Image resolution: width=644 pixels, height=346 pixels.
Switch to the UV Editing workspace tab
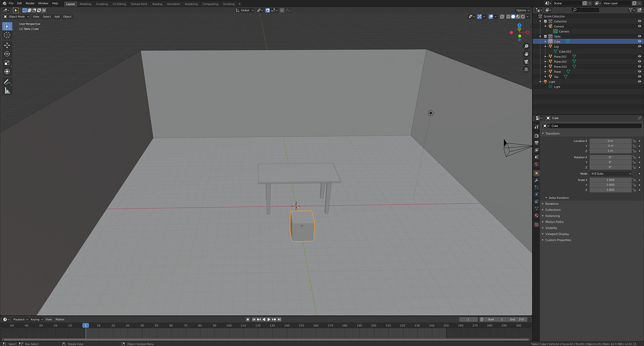tap(119, 4)
